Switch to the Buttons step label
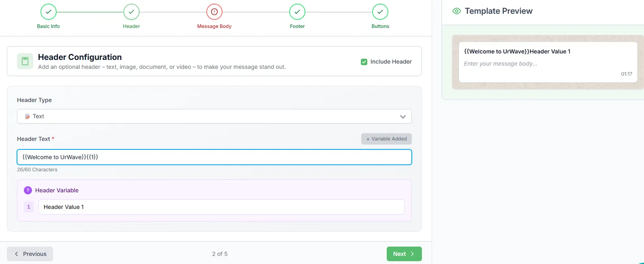 click(x=380, y=26)
